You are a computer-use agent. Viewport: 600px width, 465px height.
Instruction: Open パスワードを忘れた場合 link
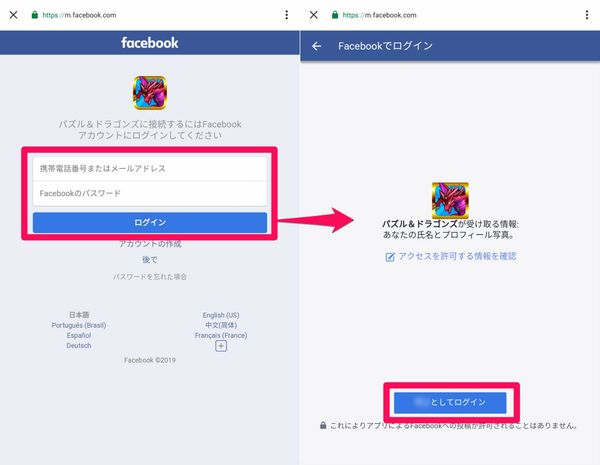pyautogui.click(x=150, y=276)
